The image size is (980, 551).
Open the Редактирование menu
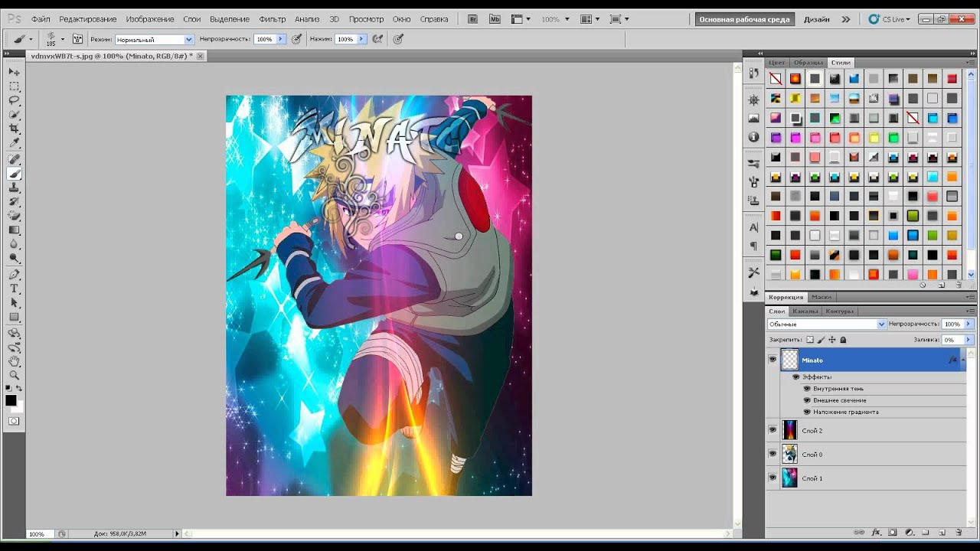(x=88, y=19)
